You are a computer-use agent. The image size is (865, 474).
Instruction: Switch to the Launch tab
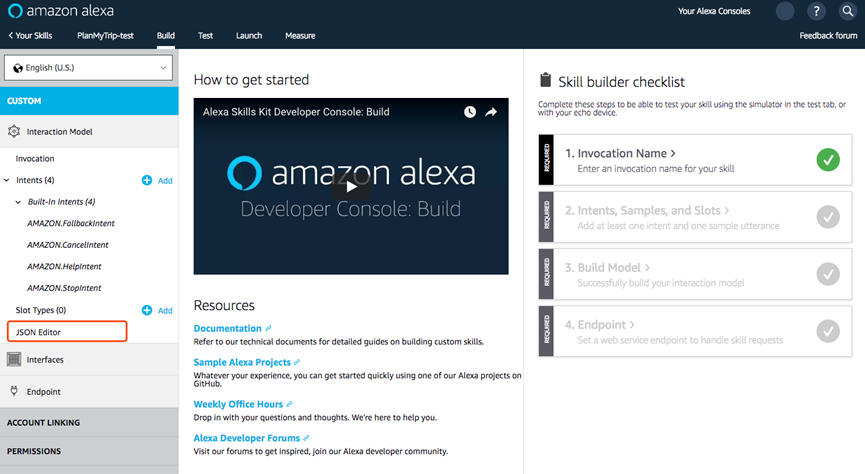pyautogui.click(x=249, y=35)
